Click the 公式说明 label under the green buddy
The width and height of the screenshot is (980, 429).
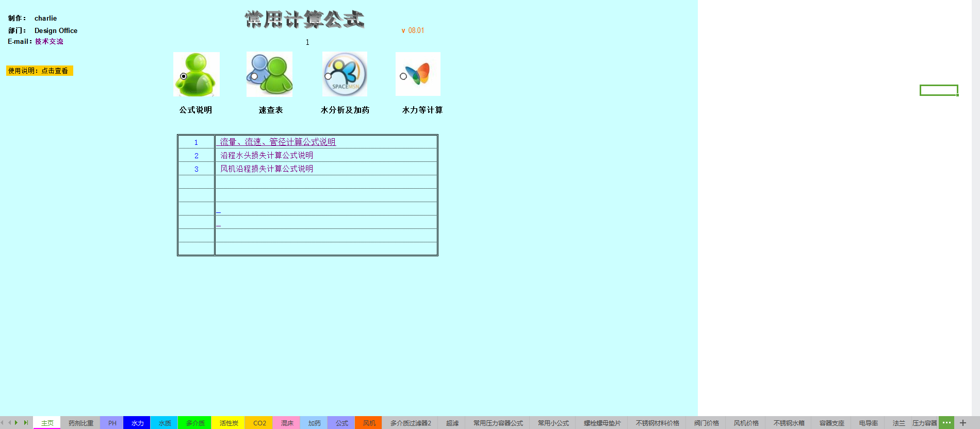click(195, 110)
